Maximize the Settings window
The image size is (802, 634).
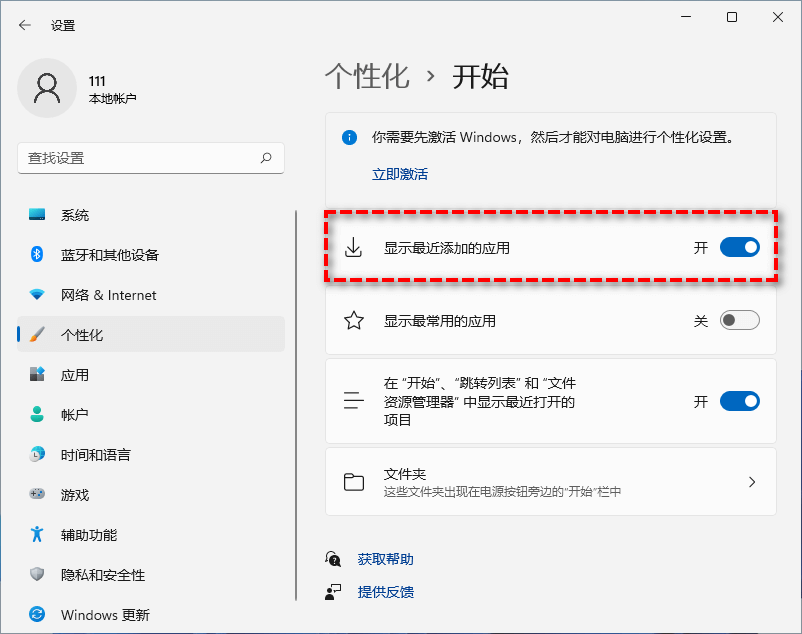click(732, 17)
